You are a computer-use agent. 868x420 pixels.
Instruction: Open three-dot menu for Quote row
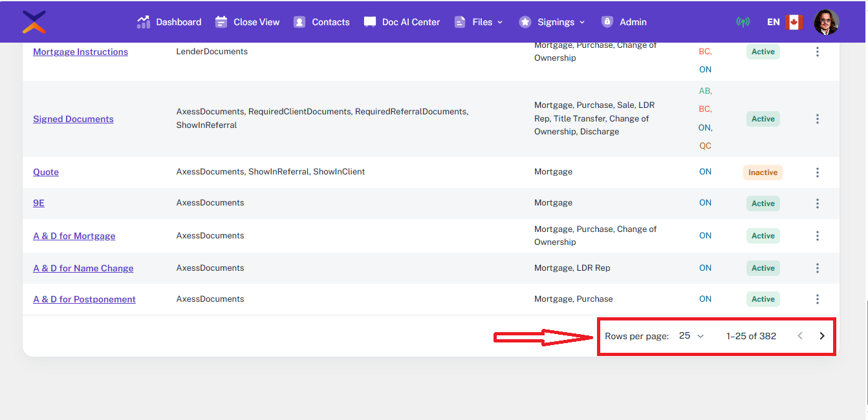click(818, 173)
